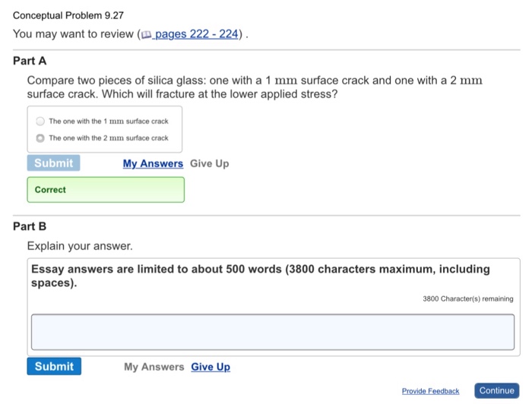Image resolution: width=532 pixels, height=404 pixels.
Task: Click the 3800 Character(s) remaining counter
Action: click(x=468, y=299)
